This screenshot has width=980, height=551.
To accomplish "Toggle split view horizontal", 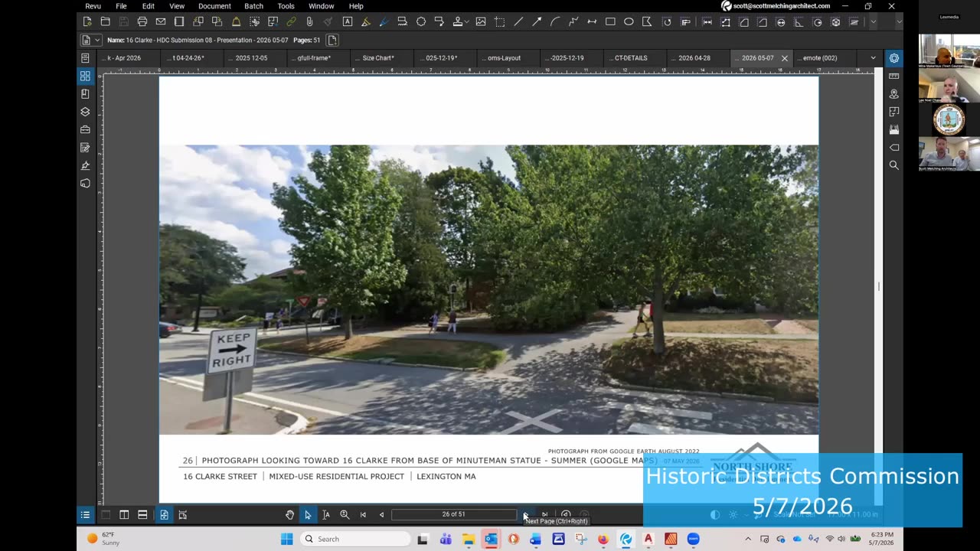I will [142, 515].
